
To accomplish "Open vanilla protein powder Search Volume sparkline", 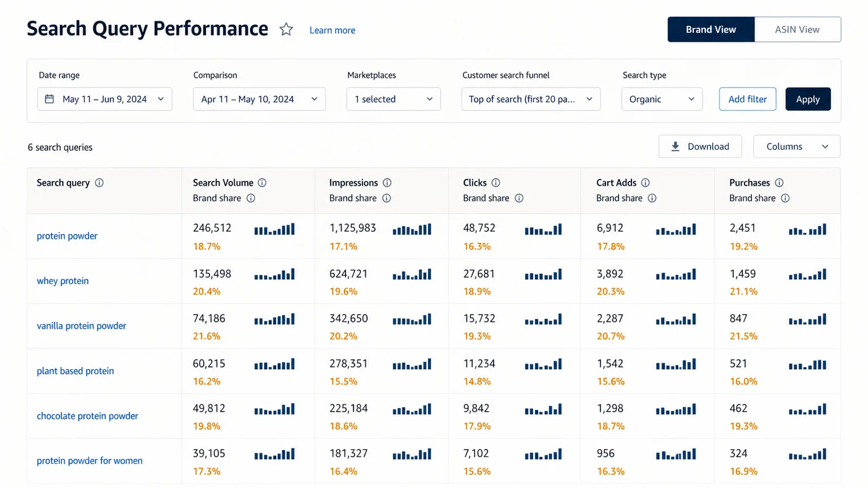I will click(x=275, y=319).
